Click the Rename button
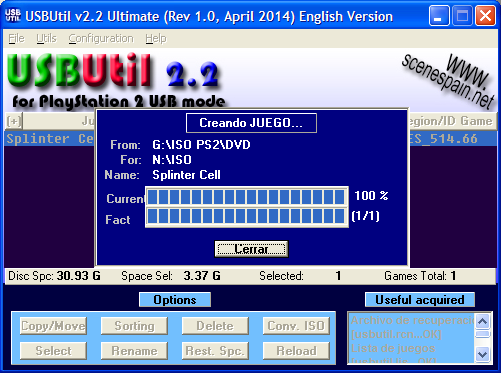Image resolution: width=501 pixels, height=373 pixels. tap(134, 351)
